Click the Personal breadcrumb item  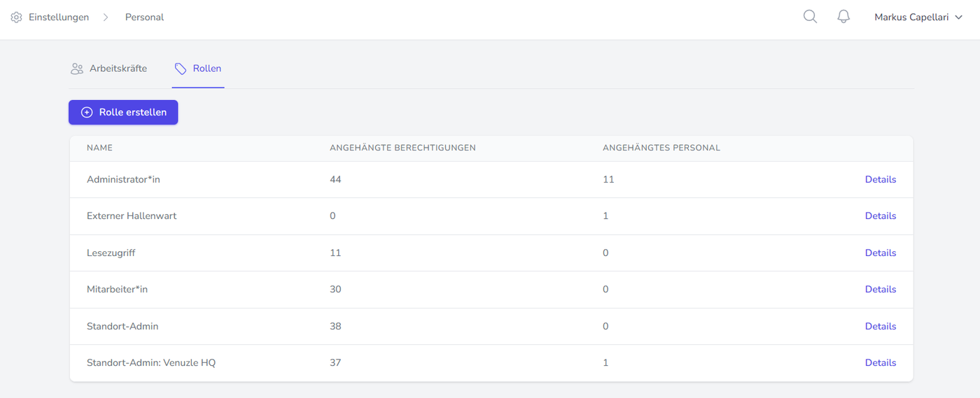pyautogui.click(x=144, y=17)
